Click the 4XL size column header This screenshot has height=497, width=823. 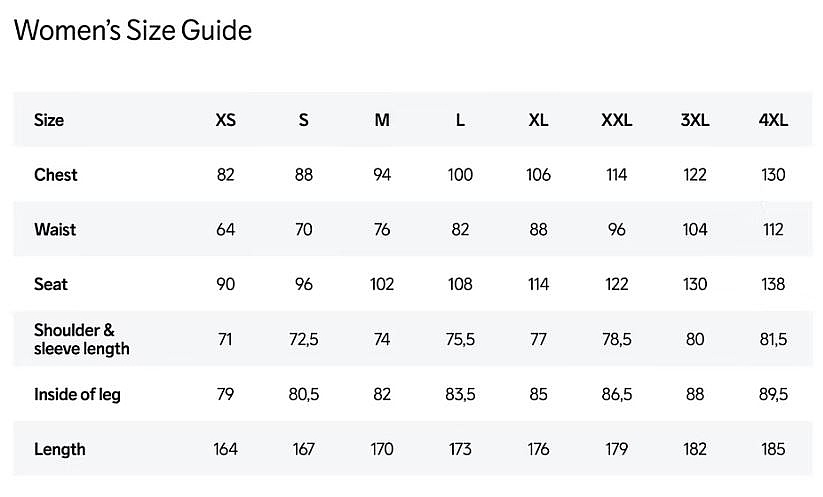pyautogui.click(x=773, y=120)
